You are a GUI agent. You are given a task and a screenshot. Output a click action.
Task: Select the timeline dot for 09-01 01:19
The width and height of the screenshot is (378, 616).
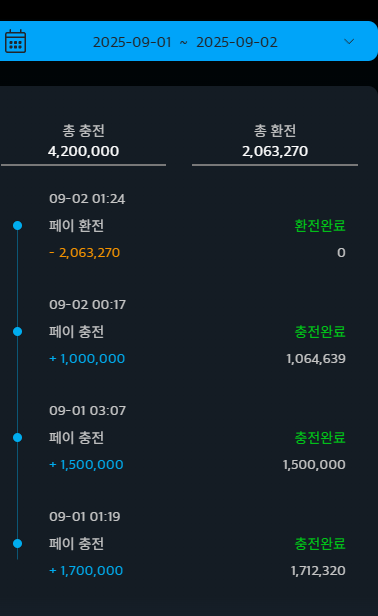[17, 544]
